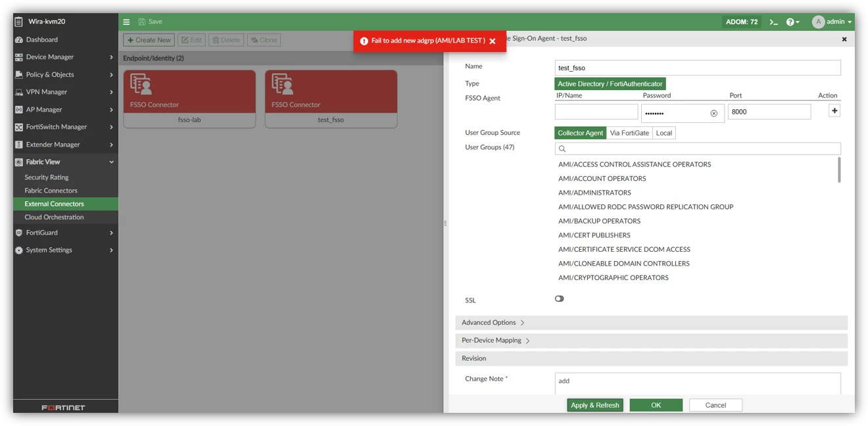Image resolution: width=868 pixels, height=426 pixels.
Task: Click ADOM: 72 selector
Action: pos(742,22)
